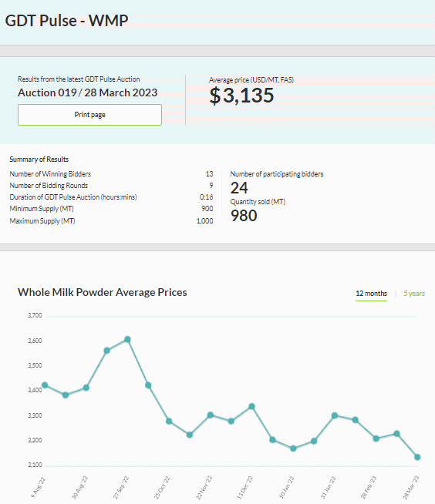Click the Duration of GDT Pulse Auction label
This screenshot has width=435, height=504.
(x=73, y=197)
